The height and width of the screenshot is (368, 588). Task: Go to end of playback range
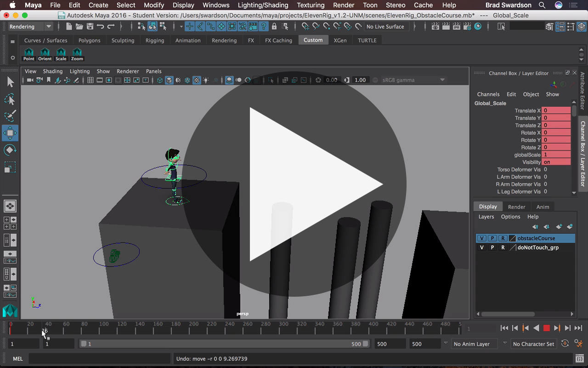pos(578,328)
